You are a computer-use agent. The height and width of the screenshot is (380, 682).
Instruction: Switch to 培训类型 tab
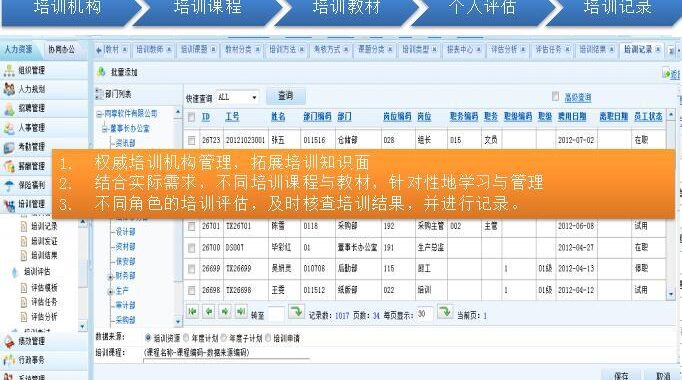point(415,50)
